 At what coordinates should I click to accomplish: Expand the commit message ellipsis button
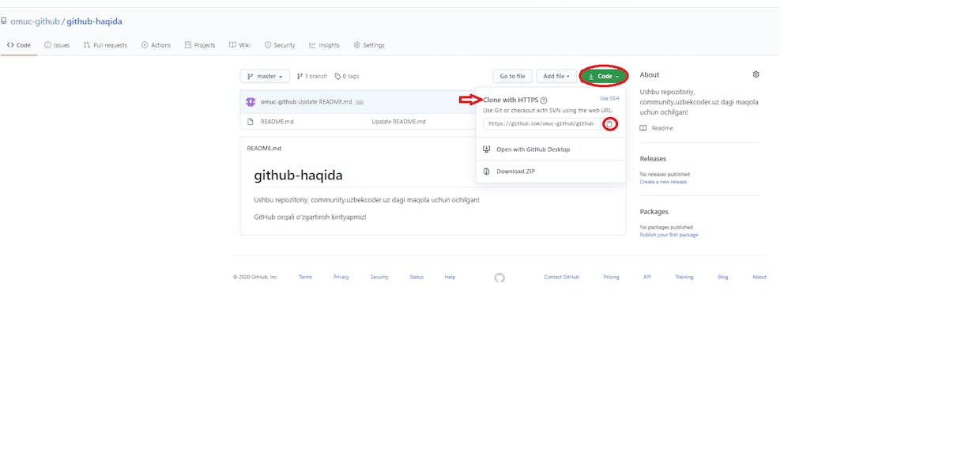[x=360, y=102]
